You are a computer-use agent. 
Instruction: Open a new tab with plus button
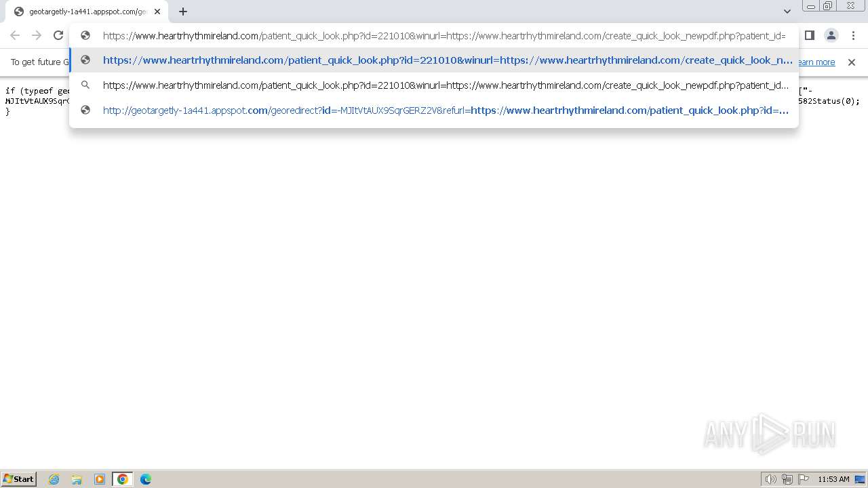(x=183, y=12)
